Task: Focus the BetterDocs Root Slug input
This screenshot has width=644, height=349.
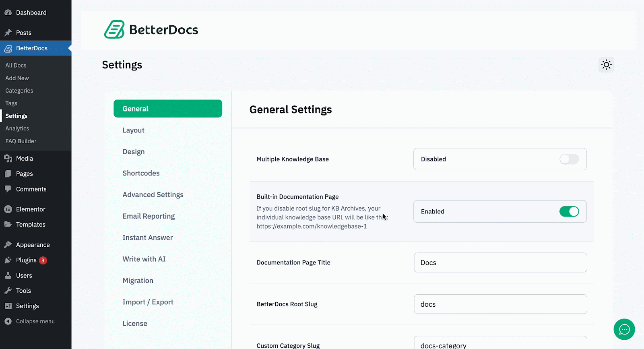Action: click(x=500, y=304)
